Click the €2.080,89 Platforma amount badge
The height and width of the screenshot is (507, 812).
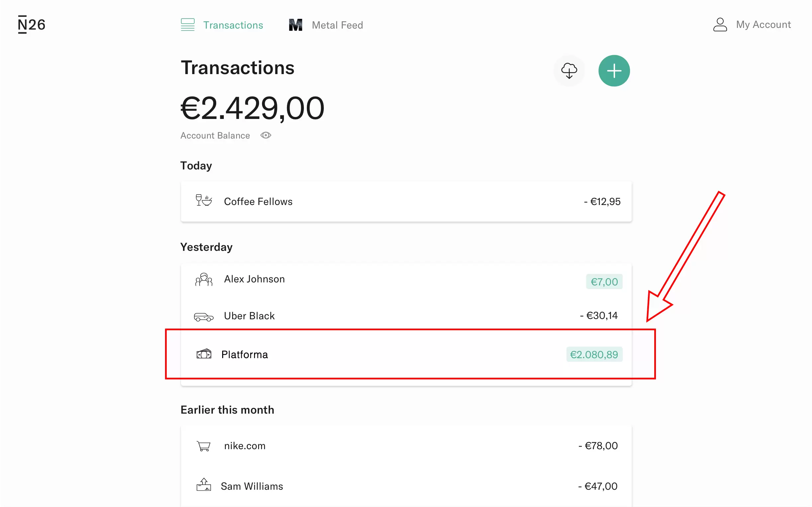pyautogui.click(x=594, y=355)
